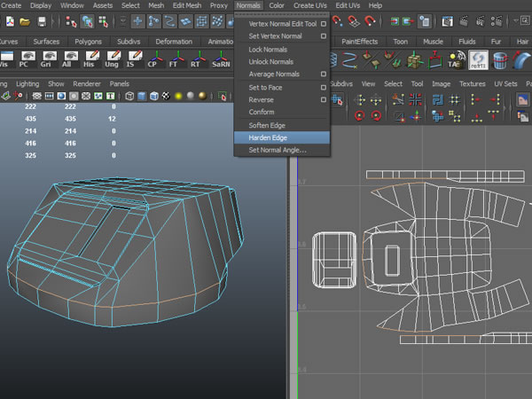532x399 pixels.
Task: Show inputs to the selected object
Action: tap(394, 21)
